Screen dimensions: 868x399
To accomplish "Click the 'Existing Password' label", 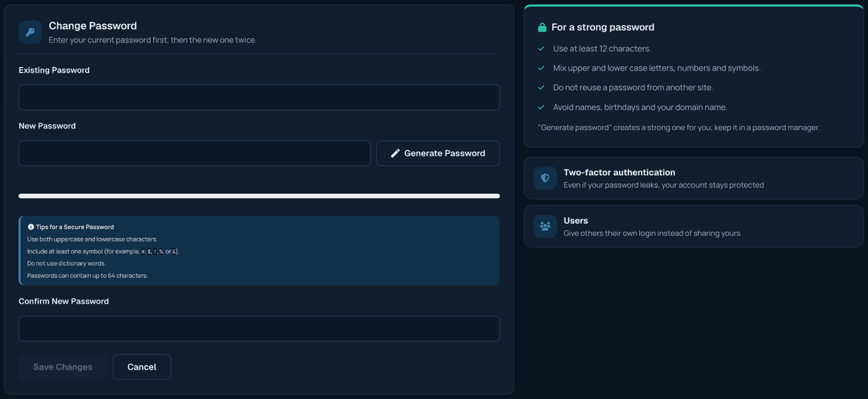I will (54, 70).
